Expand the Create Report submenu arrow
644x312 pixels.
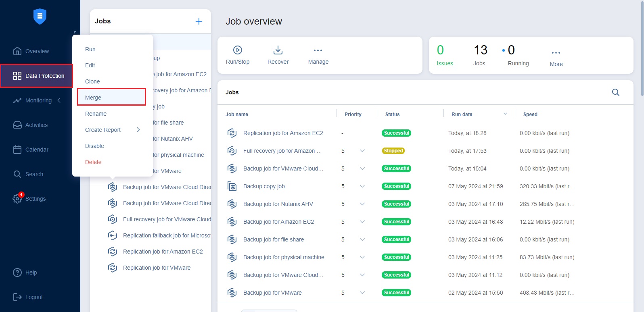138,130
